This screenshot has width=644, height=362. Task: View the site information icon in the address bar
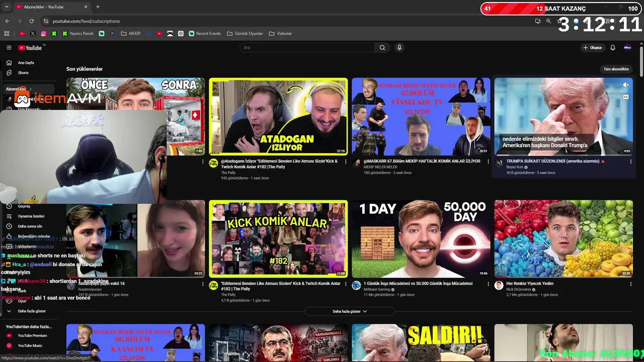46,21
